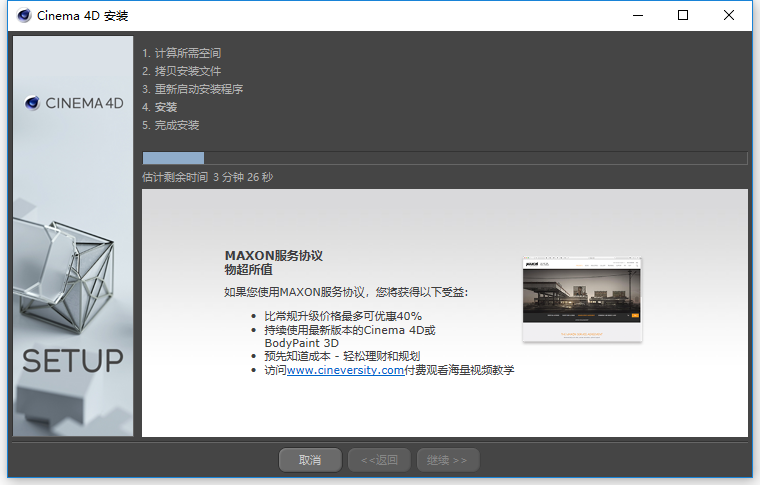Close the Cinema 4D installer window
The height and width of the screenshot is (485, 760).
tap(728, 16)
